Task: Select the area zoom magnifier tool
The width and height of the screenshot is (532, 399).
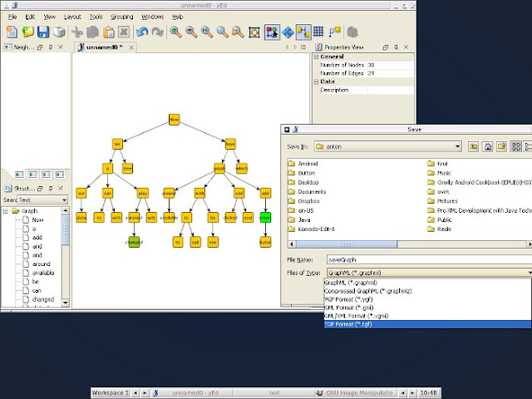Action: click(x=223, y=32)
